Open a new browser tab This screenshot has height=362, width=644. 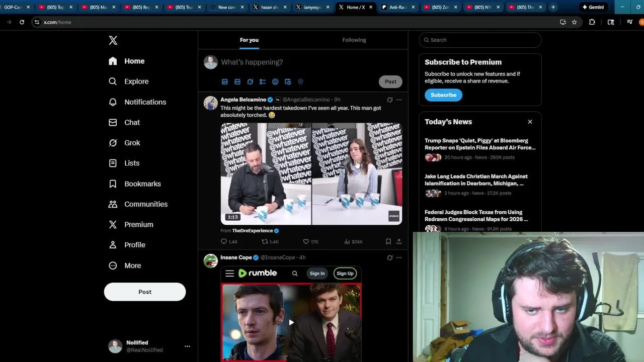pos(553,7)
